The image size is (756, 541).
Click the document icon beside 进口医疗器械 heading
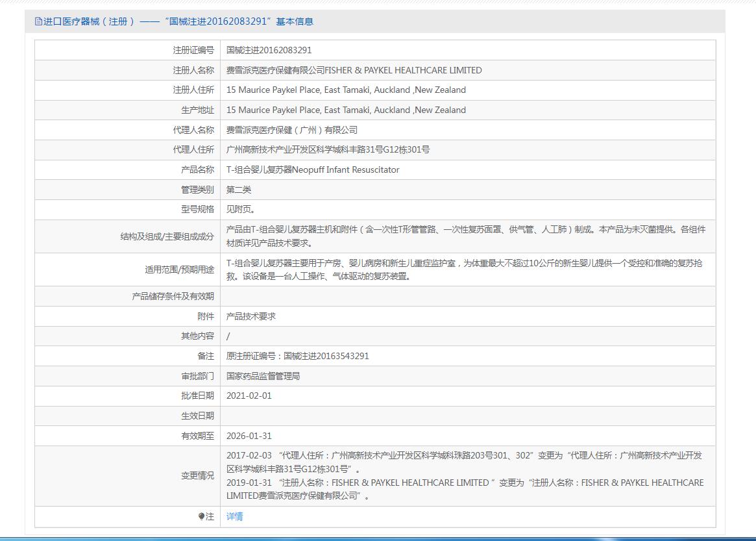point(38,21)
